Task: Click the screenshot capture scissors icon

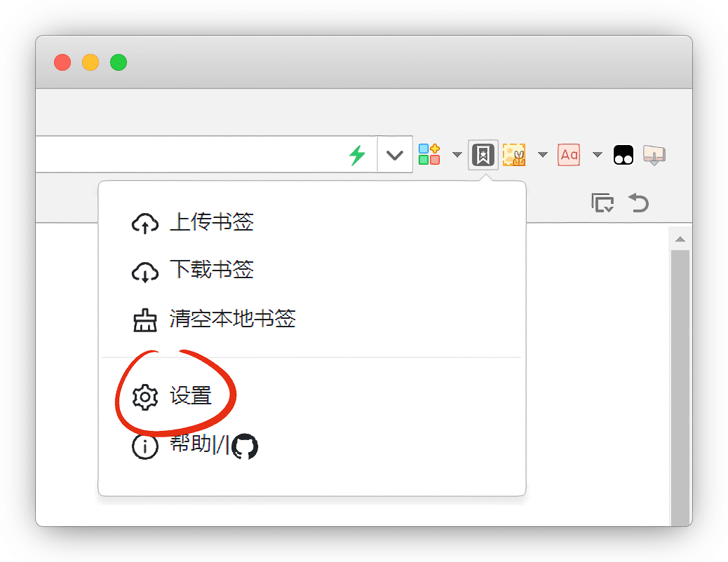Action: tap(514, 154)
